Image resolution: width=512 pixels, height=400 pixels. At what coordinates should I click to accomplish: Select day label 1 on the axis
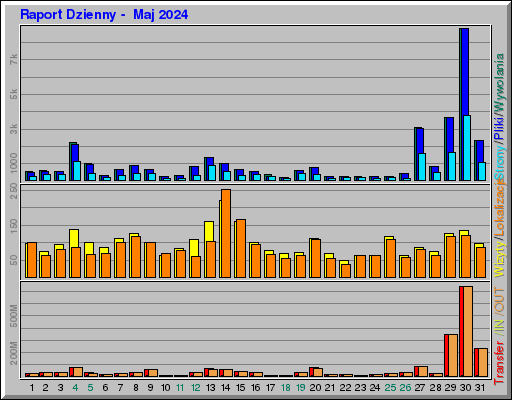point(32,388)
